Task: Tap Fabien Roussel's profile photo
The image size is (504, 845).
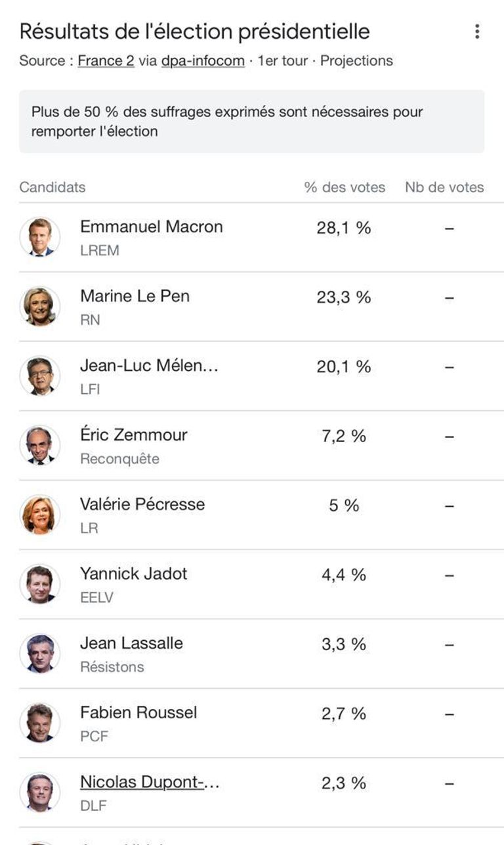Action: pyautogui.click(x=40, y=724)
